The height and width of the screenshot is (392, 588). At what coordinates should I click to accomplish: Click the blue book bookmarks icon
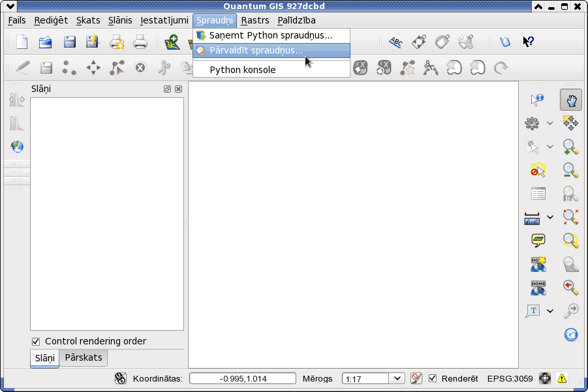505,42
